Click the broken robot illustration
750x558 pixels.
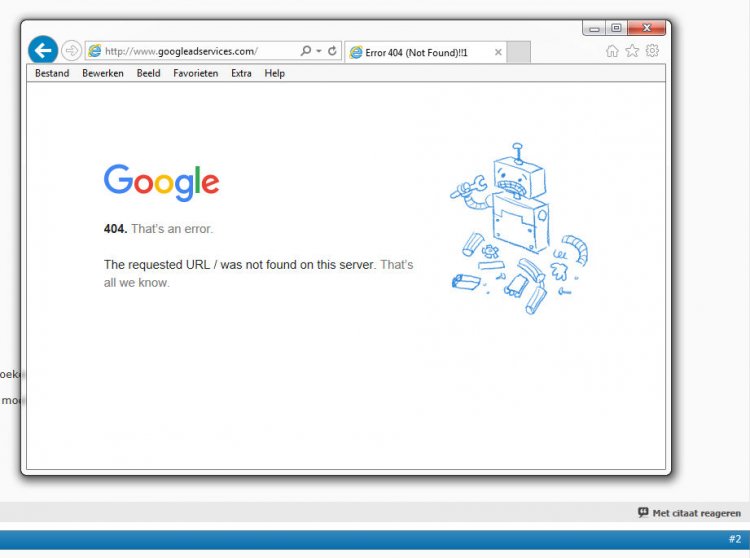519,229
